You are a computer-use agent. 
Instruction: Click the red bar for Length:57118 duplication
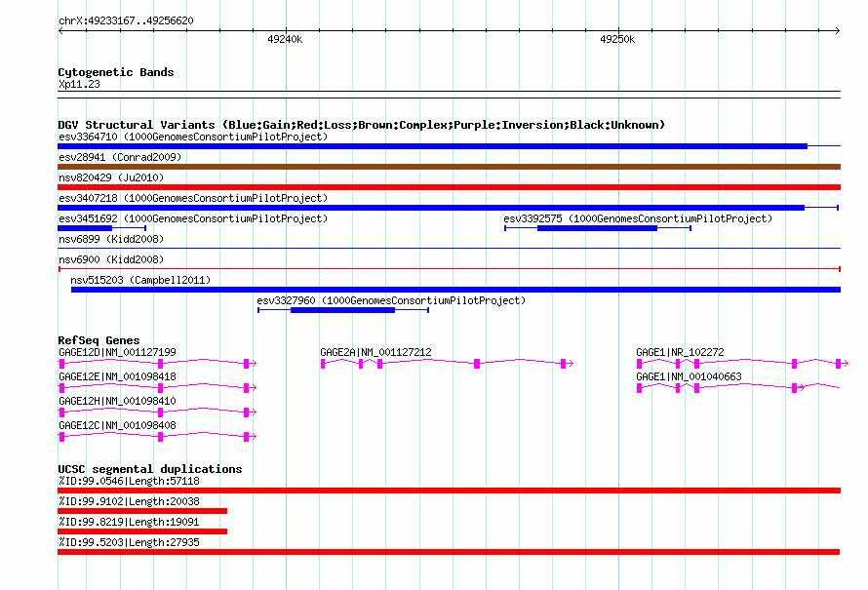[x=449, y=491]
